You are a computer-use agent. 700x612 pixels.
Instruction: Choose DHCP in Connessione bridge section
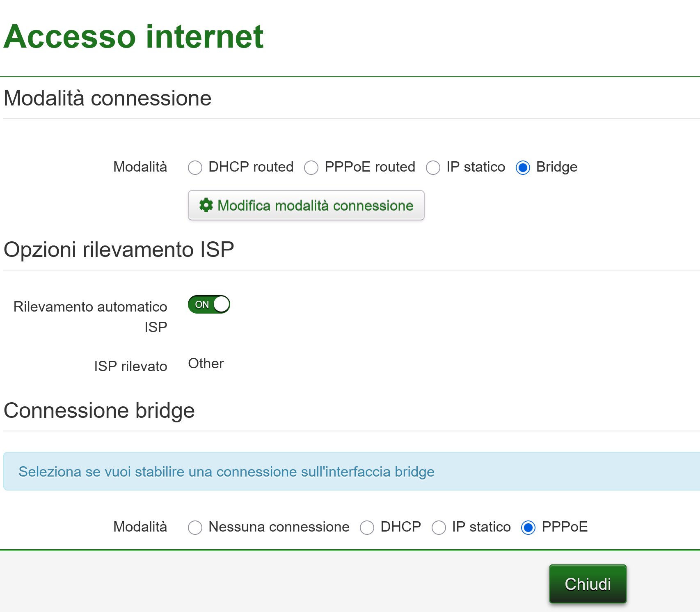(367, 527)
